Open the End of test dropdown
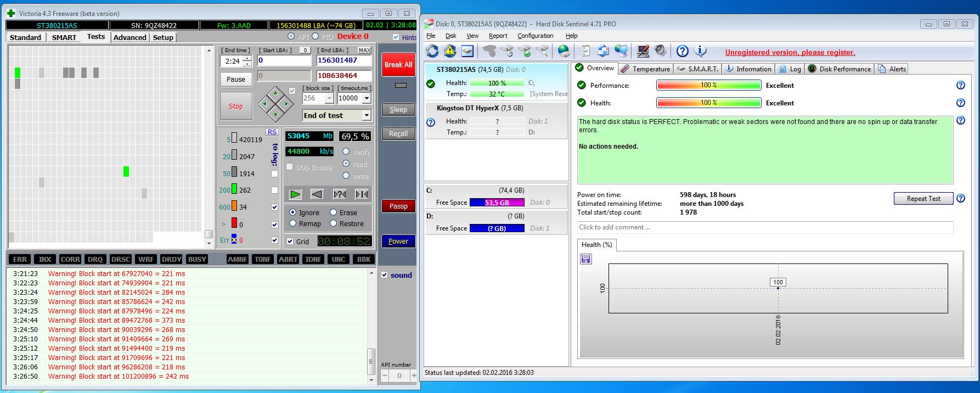 366,115
